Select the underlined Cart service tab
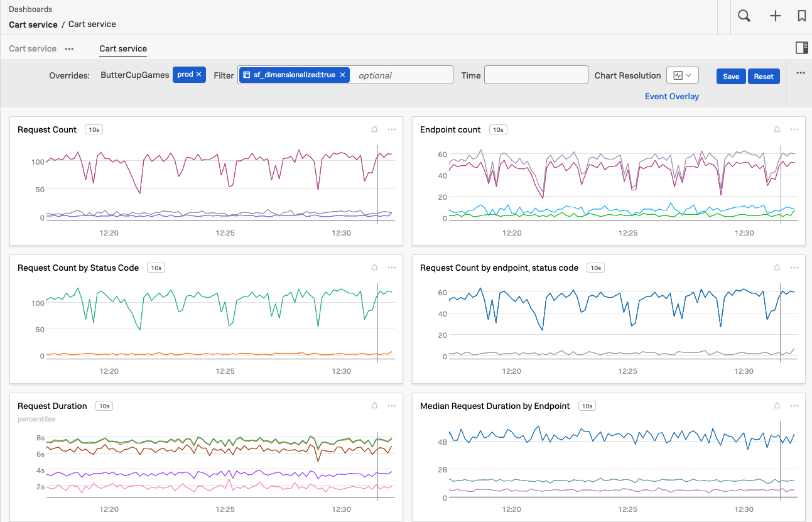This screenshot has width=812, height=522. click(123, 48)
